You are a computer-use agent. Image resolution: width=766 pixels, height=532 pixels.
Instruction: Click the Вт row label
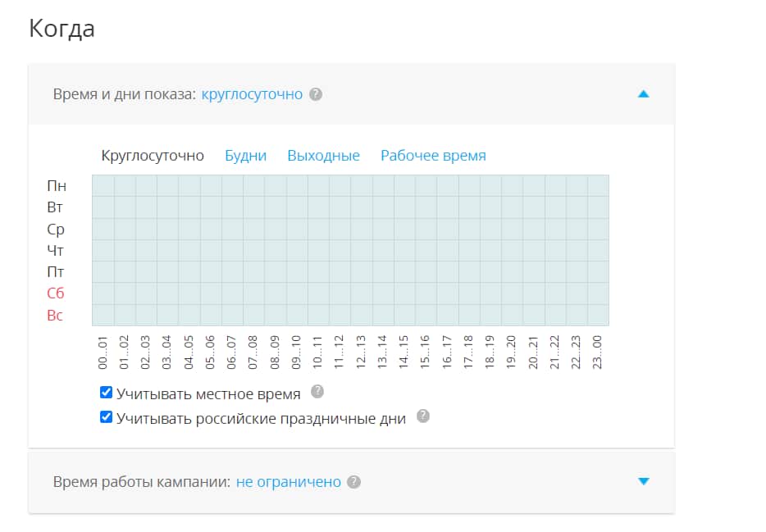[x=55, y=207]
